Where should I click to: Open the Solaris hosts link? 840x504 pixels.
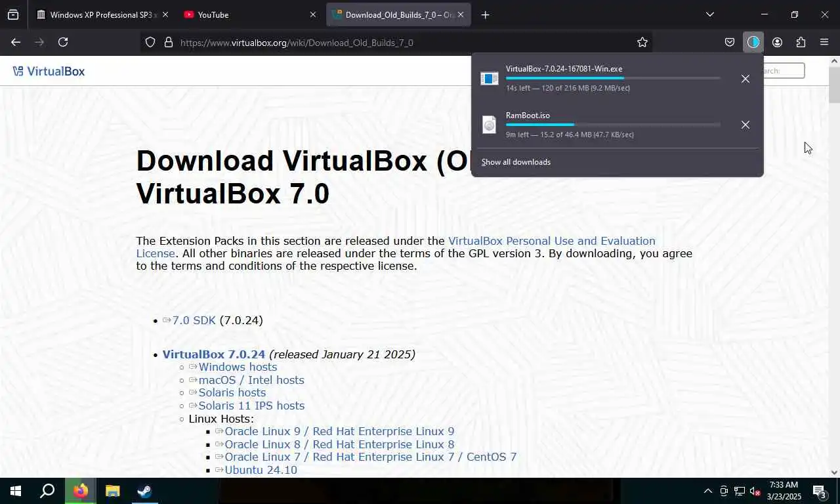(x=232, y=392)
